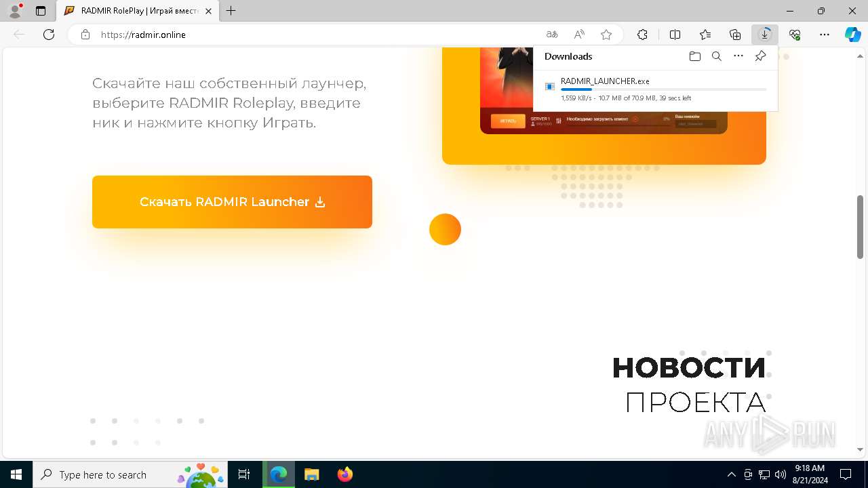
Task: Activate Read aloud icon
Action: [x=579, y=35]
